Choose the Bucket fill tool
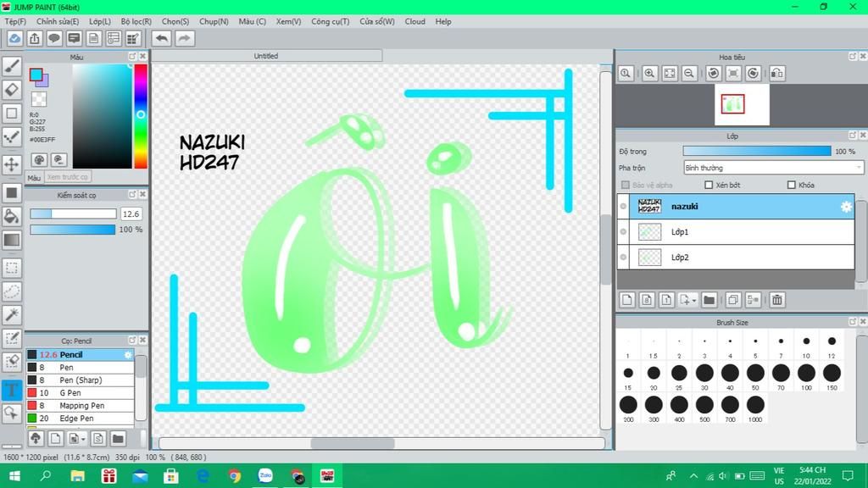Image resolution: width=868 pixels, height=488 pixels. click(x=12, y=216)
